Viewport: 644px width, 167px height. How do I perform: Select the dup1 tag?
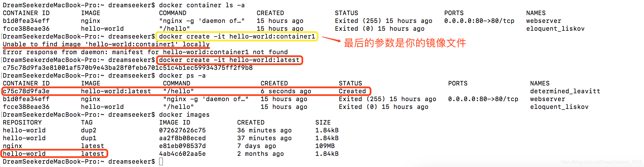(88, 138)
